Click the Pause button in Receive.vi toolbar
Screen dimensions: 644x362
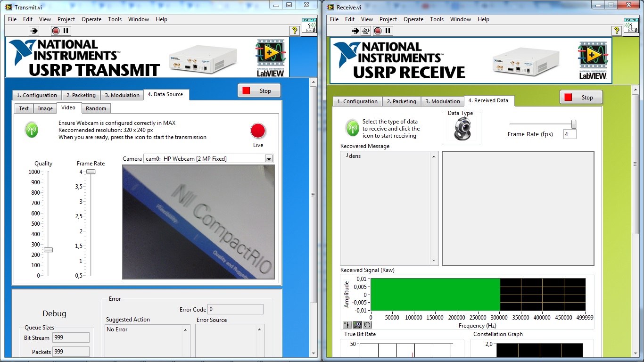pos(388,31)
